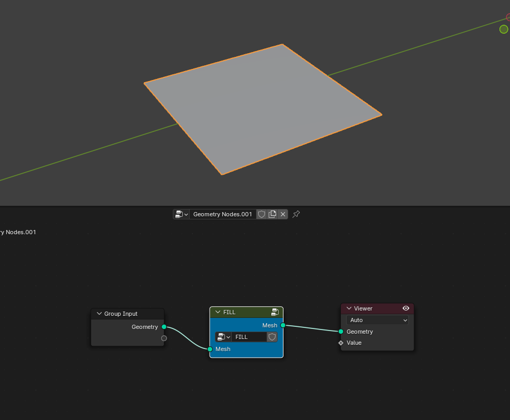Edit the FILL group name field in node
The width and height of the screenshot is (510, 420).
[249, 337]
